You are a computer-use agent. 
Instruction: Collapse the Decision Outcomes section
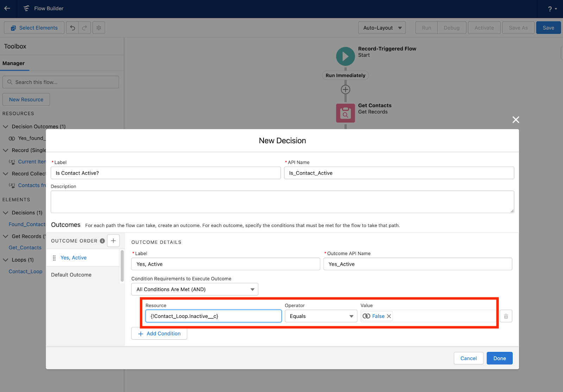[6, 126]
